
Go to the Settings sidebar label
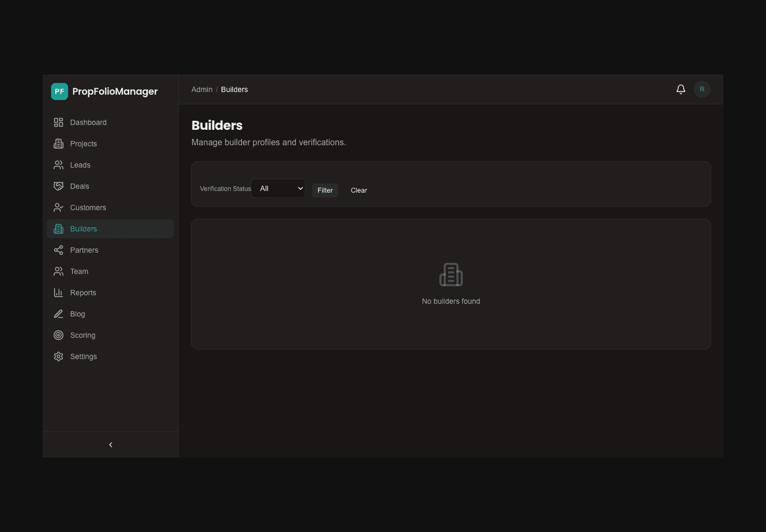[84, 356]
